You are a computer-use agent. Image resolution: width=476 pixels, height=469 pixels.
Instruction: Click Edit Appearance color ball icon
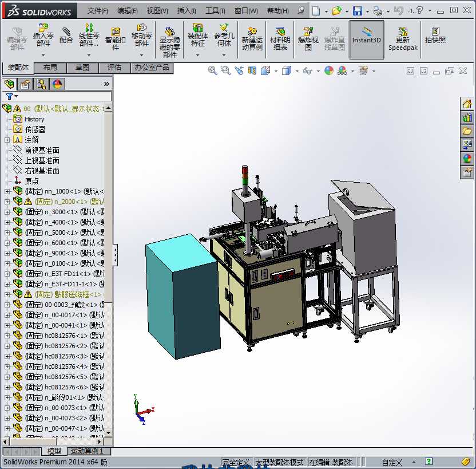pos(329,71)
